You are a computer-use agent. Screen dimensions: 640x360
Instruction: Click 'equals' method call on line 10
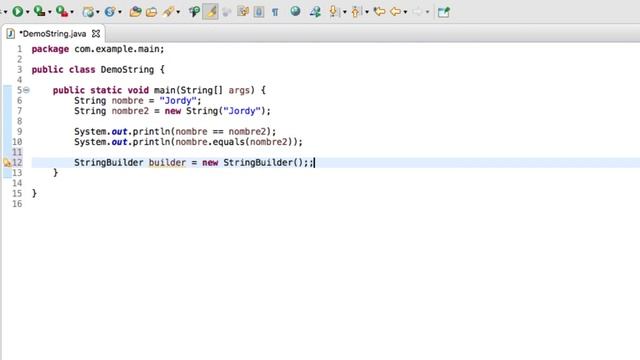[x=229, y=142]
